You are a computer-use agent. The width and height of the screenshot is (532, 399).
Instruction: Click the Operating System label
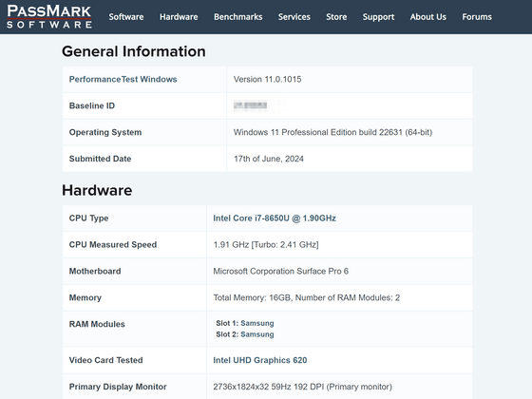(105, 132)
